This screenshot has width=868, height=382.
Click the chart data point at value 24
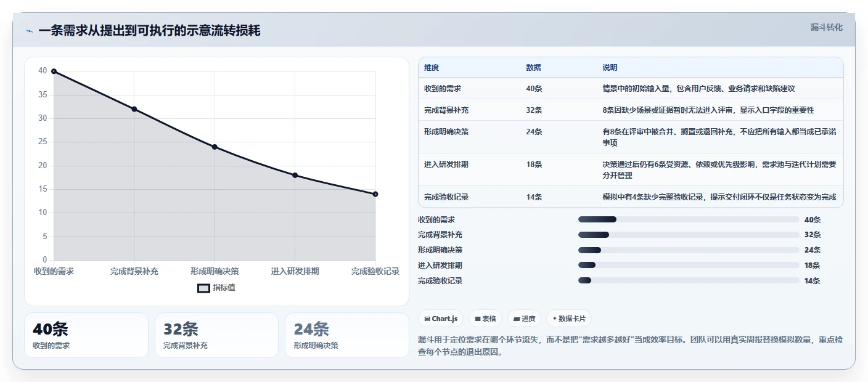click(215, 147)
